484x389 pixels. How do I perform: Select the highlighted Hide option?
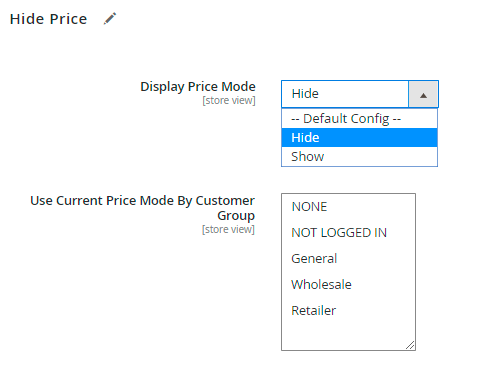click(359, 137)
